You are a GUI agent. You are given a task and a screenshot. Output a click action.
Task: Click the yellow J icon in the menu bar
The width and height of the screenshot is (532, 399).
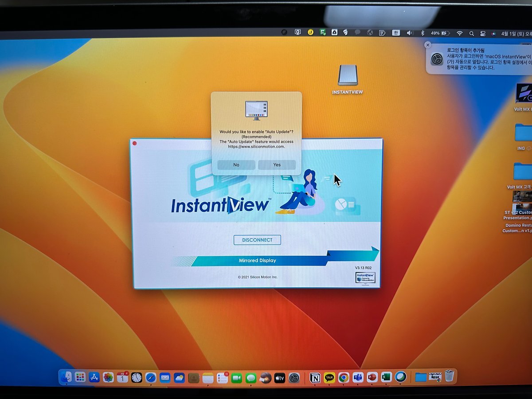pyautogui.click(x=311, y=32)
